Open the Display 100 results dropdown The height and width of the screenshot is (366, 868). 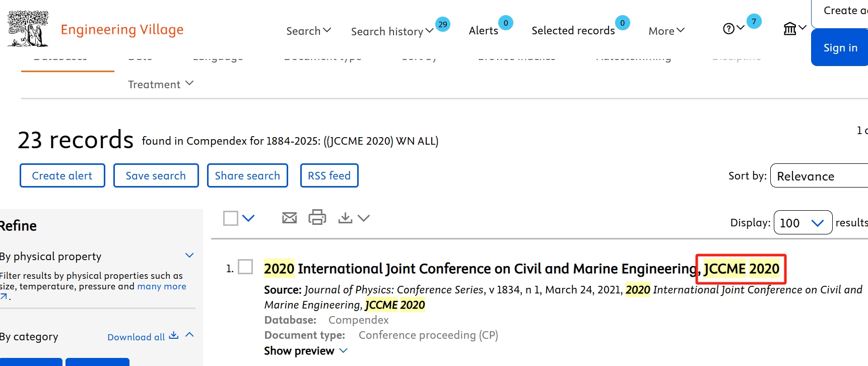[x=803, y=223]
